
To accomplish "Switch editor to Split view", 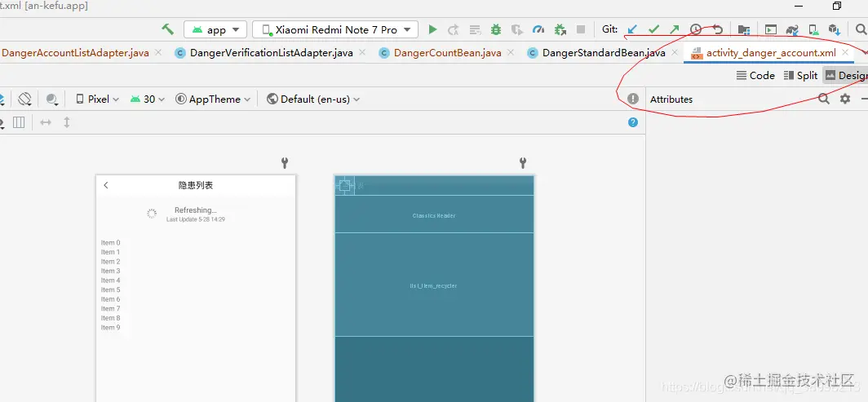I will pyautogui.click(x=801, y=76).
